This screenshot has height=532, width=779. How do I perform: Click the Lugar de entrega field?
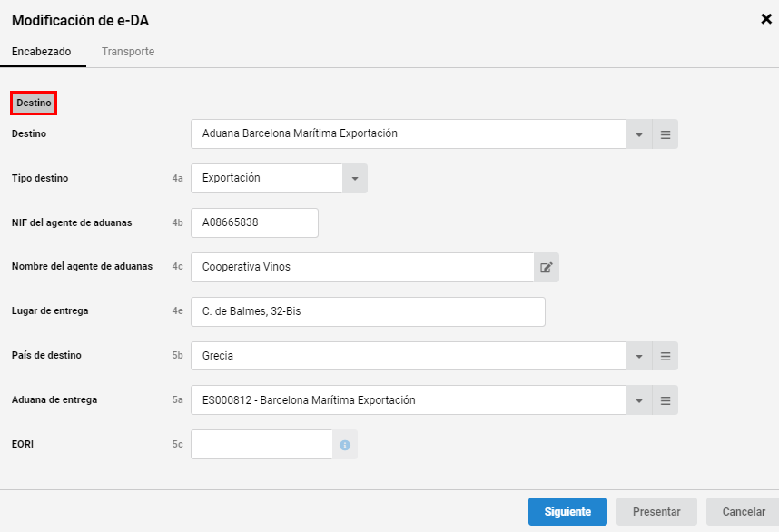pos(368,311)
